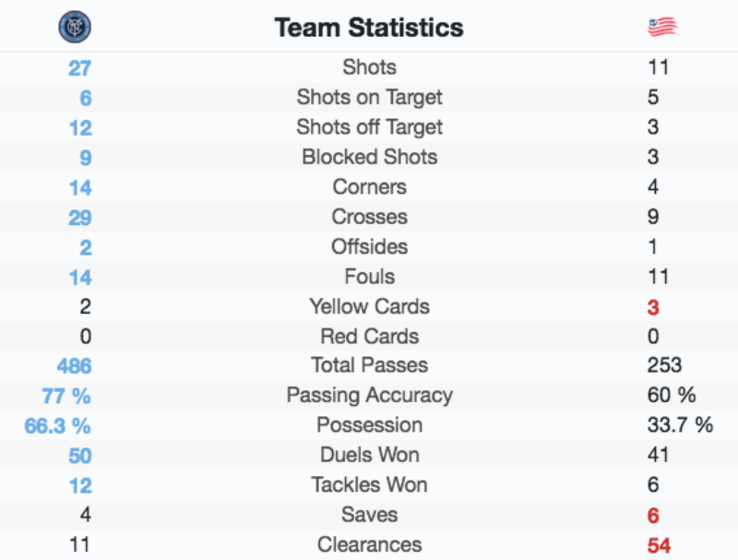Click the Blocked Shots label
The width and height of the screenshot is (738, 560).
pos(370,157)
